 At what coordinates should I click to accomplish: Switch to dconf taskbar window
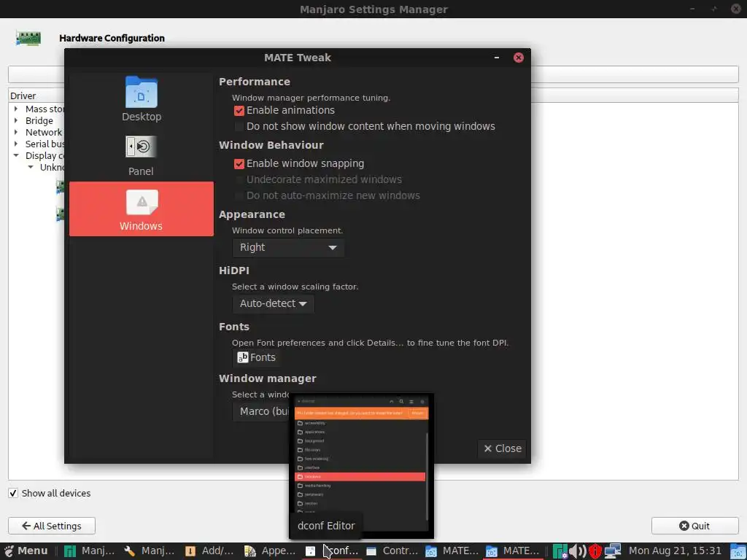(332, 551)
